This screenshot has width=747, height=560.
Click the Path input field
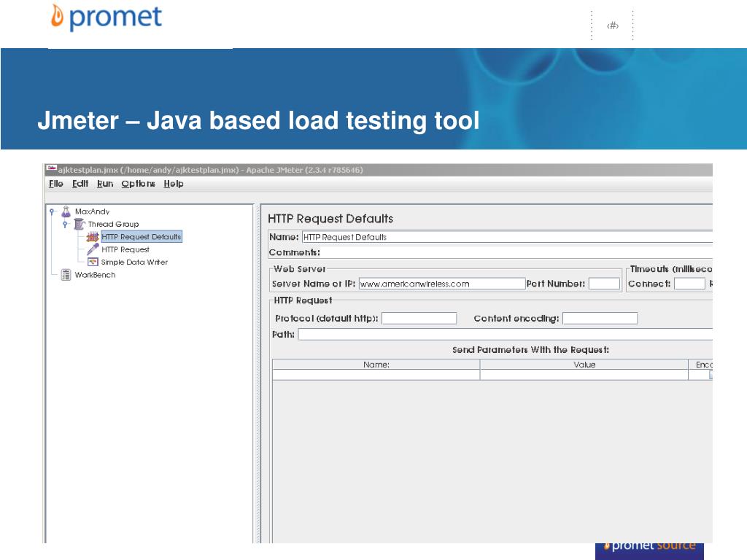505,335
